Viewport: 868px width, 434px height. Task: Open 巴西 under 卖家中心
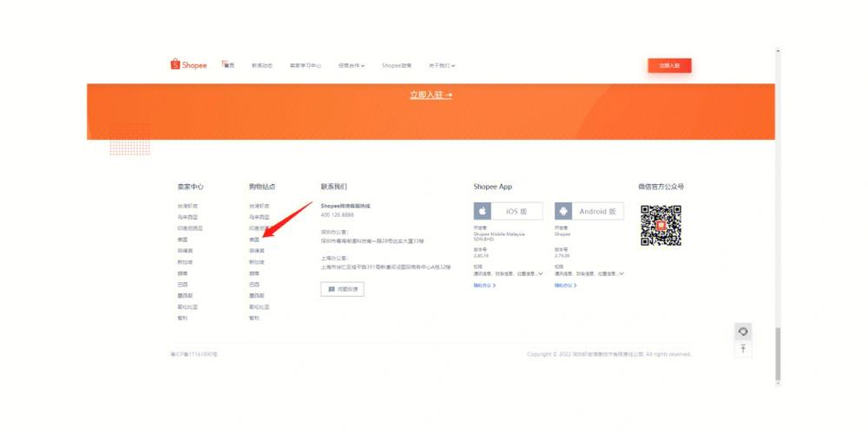click(182, 285)
